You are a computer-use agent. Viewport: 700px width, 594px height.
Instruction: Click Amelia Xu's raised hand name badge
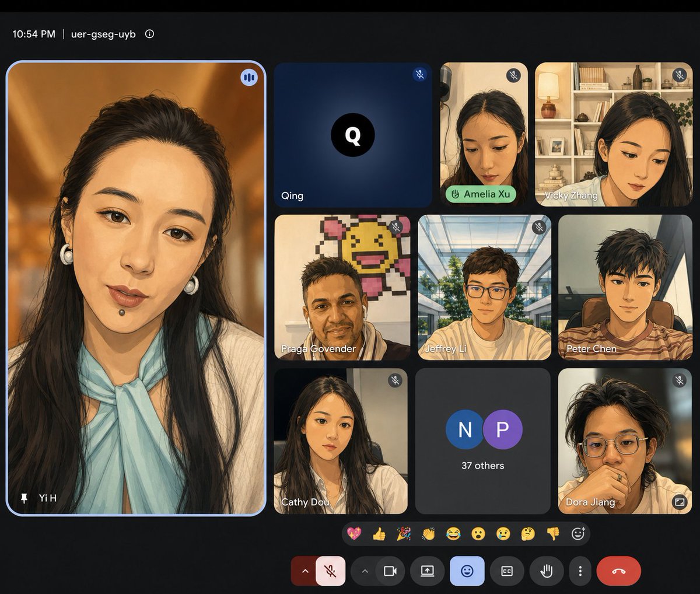point(481,194)
